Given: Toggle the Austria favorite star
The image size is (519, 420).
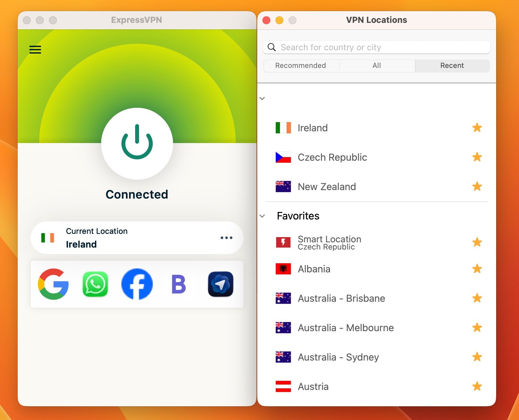Looking at the screenshot, I should (x=477, y=386).
